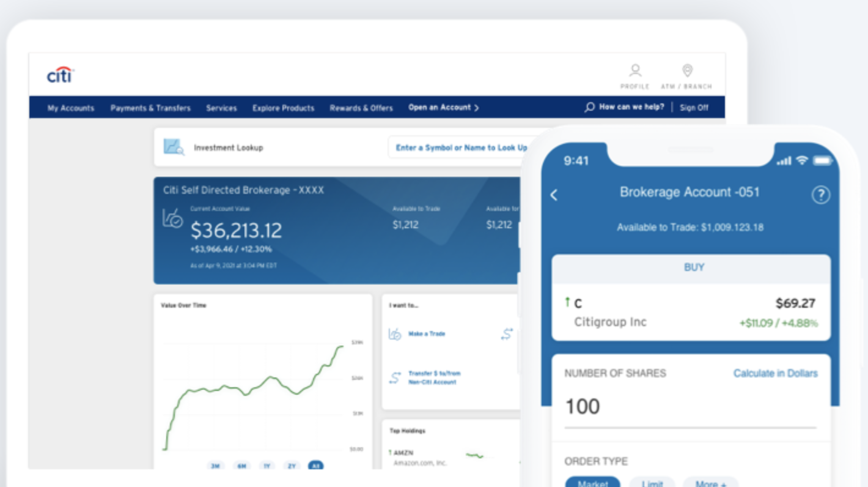
Task: Select the All time range on the chart
Action: pos(316,466)
